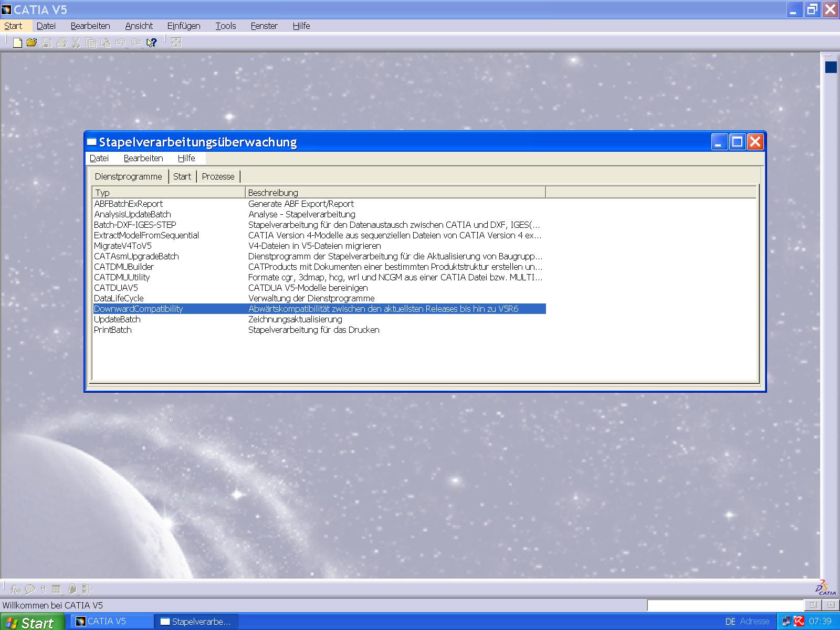Click the speech bubble comment icon

[x=30, y=589]
